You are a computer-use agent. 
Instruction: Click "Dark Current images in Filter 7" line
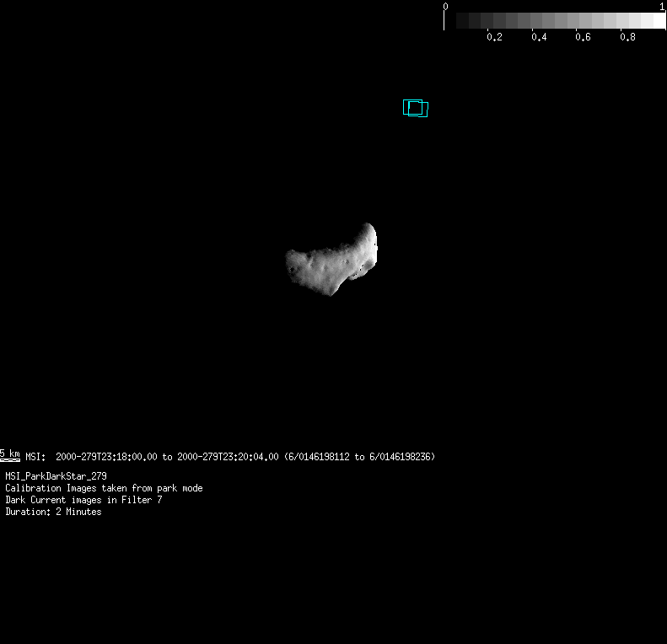[x=83, y=500]
